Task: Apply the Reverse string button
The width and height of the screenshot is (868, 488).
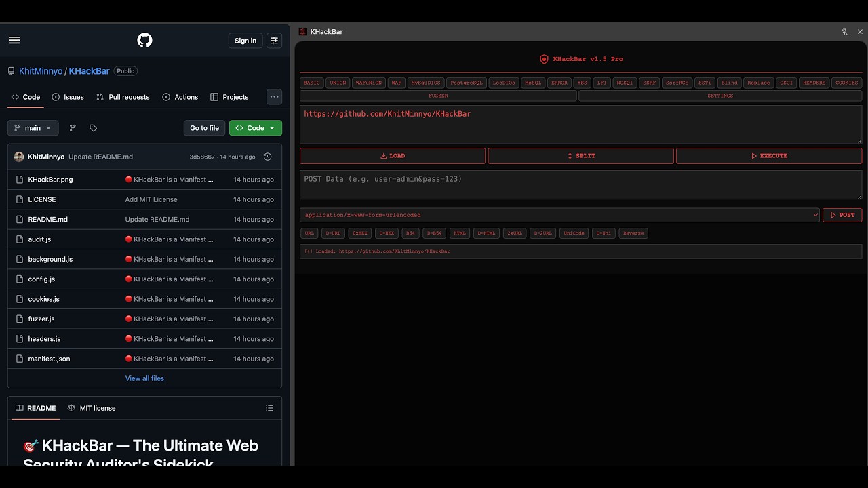Action: pos(633,233)
